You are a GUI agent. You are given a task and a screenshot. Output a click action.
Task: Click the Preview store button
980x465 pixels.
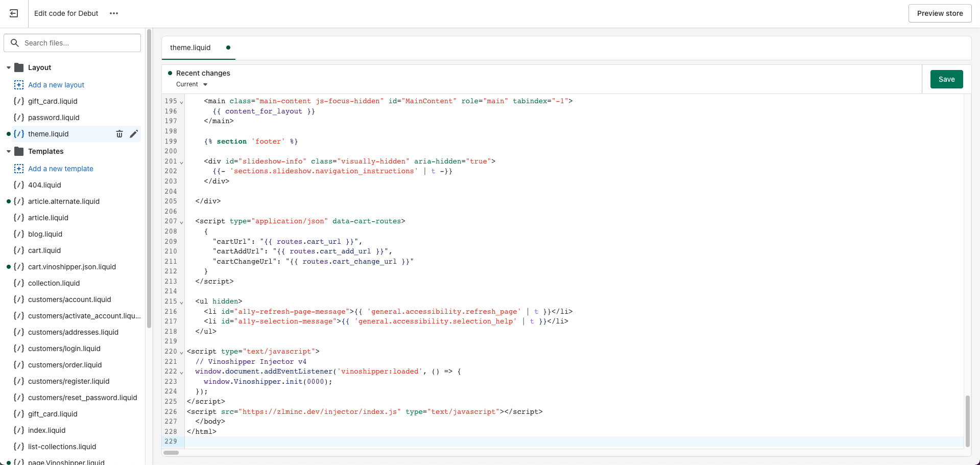pos(940,13)
